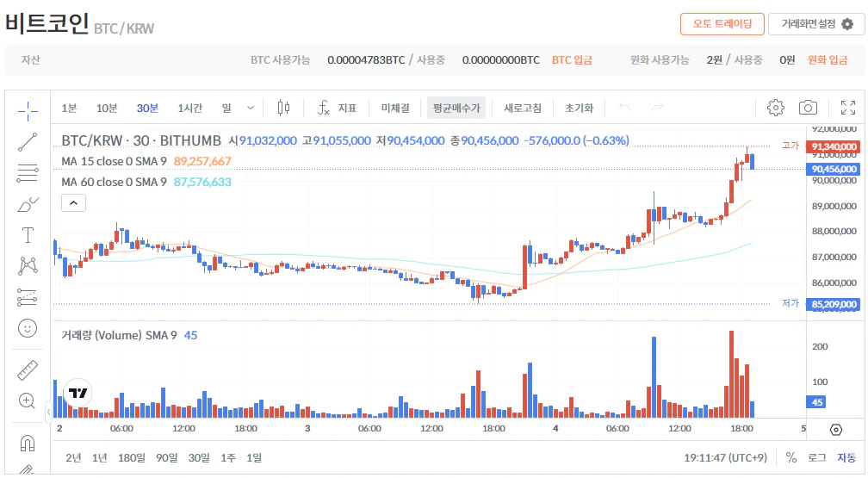Screen dimensions: 868x478
Task: Select the brush drawing tool
Action: (x=28, y=204)
